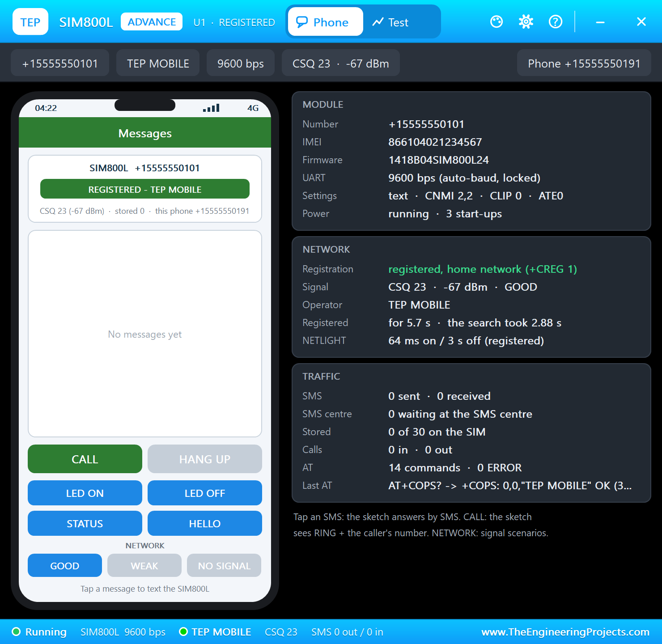Click 0 of 30 on the SIM
The image size is (662, 644).
click(437, 432)
